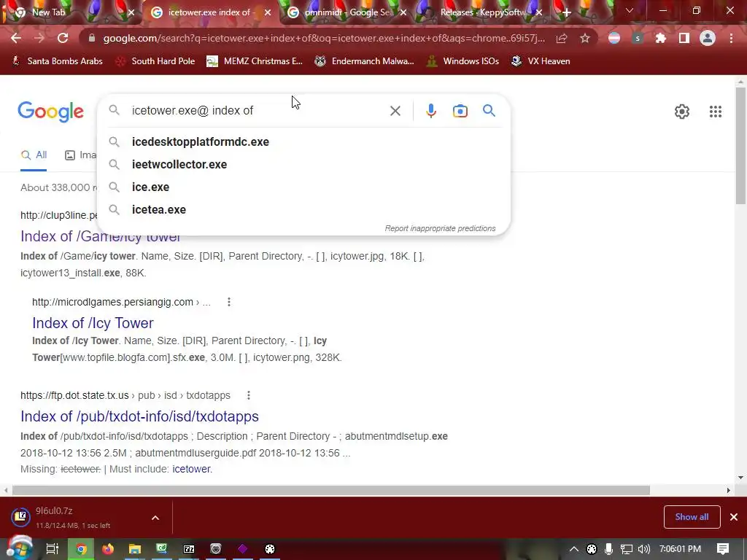Open MEMZ Christmas bookmark

[x=255, y=61]
